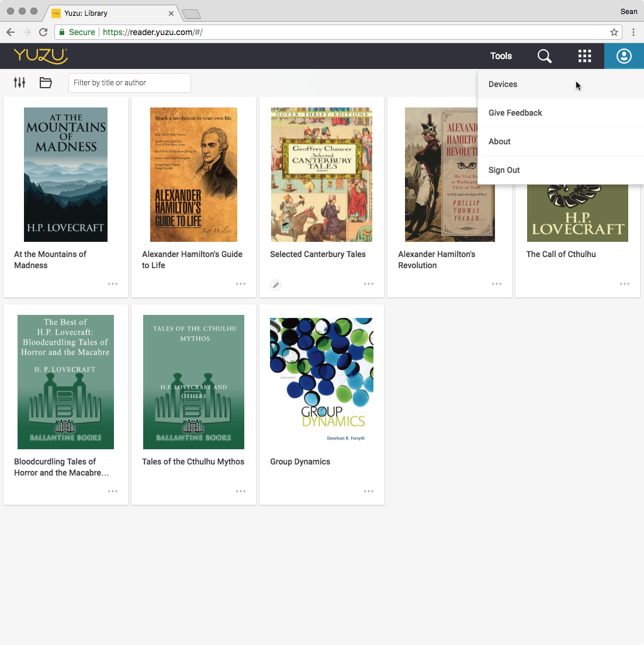Select the Yuzu: Library browser tab
The height and width of the screenshot is (645, 644).
tap(111, 13)
